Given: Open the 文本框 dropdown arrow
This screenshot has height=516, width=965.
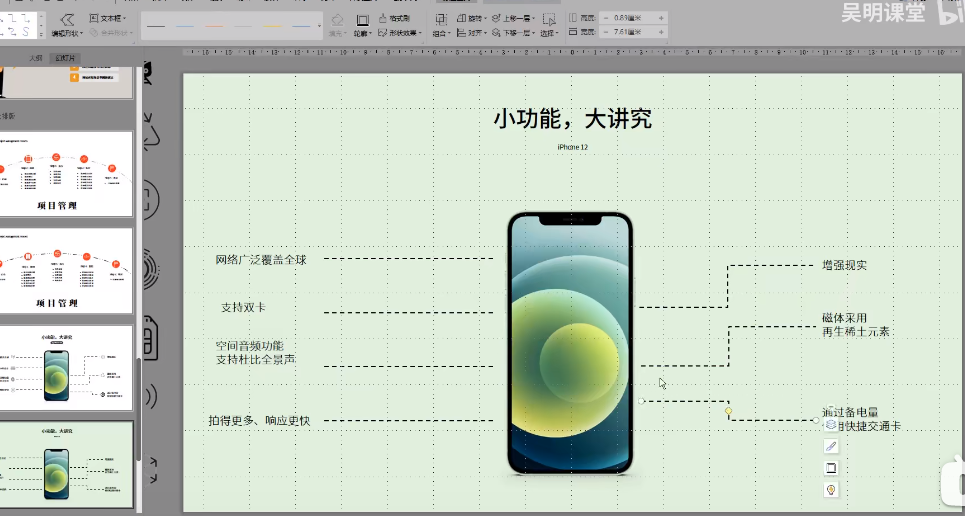Looking at the screenshot, I should (124, 19).
